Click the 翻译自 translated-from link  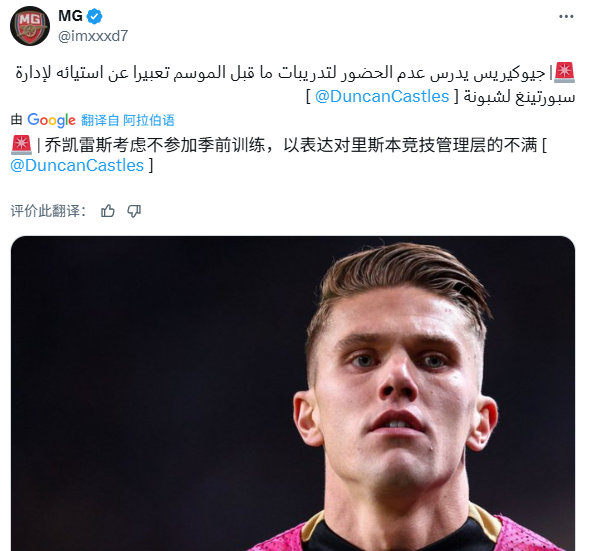(x=100, y=120)
